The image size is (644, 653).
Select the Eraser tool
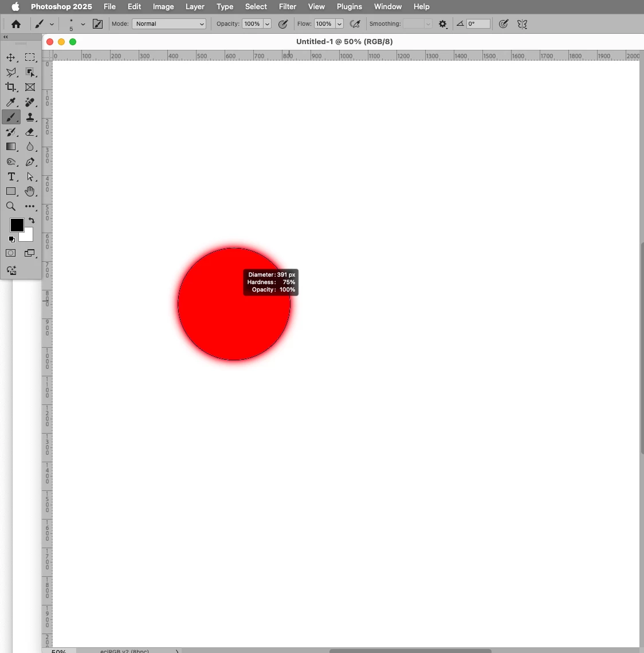(x=30, y=132)
